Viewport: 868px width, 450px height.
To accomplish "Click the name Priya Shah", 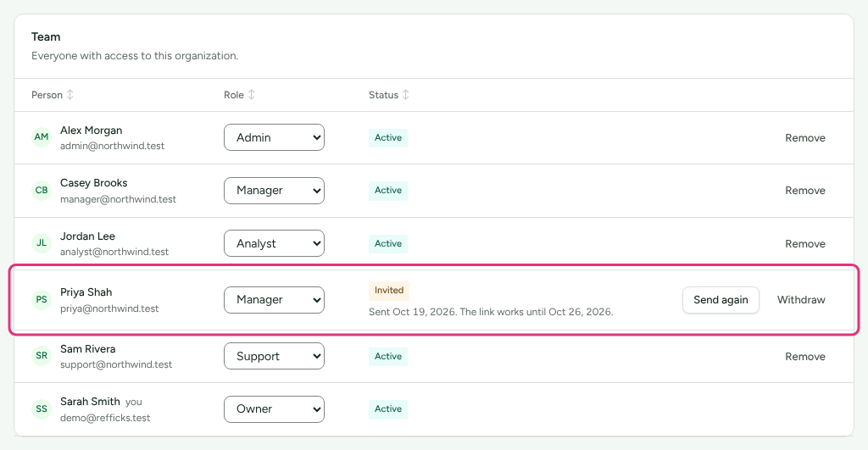I will point(86,292).
